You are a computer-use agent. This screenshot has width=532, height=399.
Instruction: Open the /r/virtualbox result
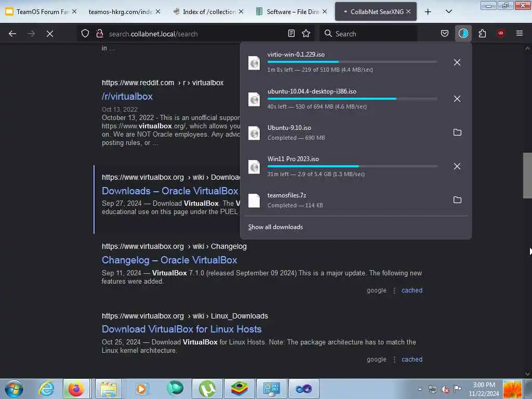(127, 96)
